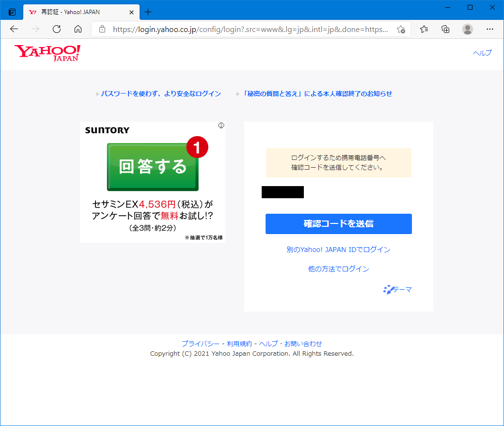Open the tab actions menu icon
This screenshot has height=426, width=504.
[x=12, y=12]
